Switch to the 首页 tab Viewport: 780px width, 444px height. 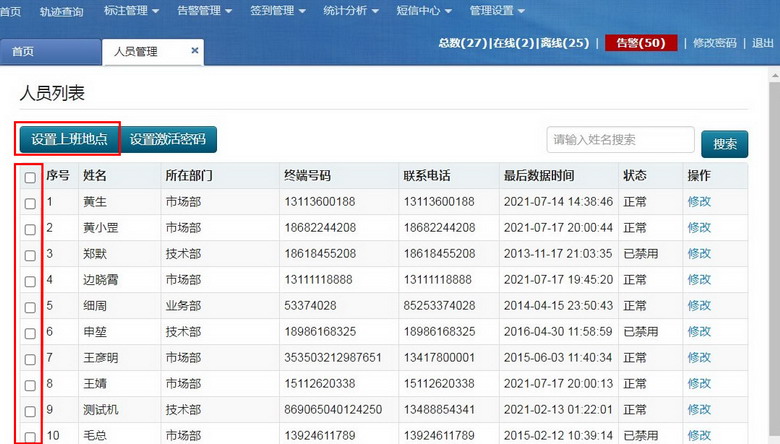tap(51, 52)
